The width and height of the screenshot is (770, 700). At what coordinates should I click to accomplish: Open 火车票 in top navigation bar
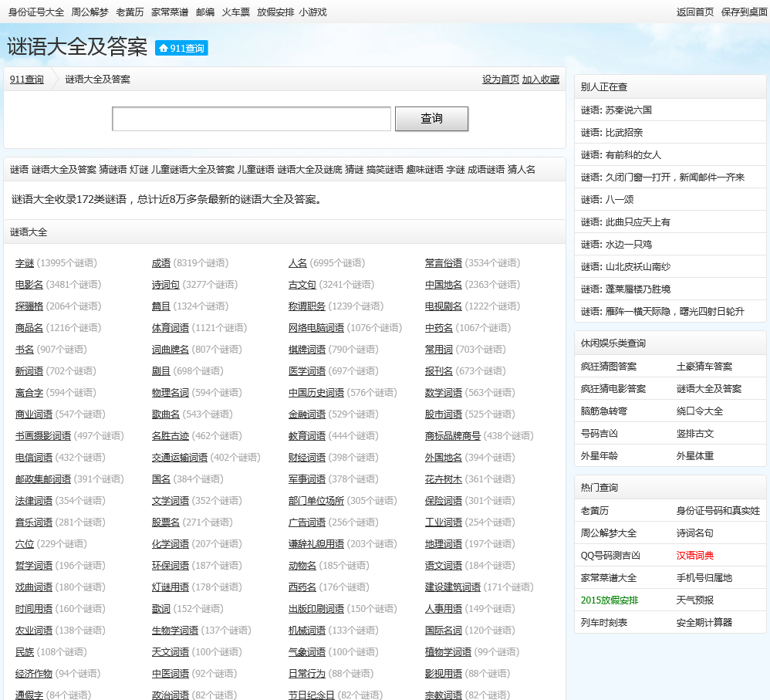pyautogui.click(x=235, y=12)
